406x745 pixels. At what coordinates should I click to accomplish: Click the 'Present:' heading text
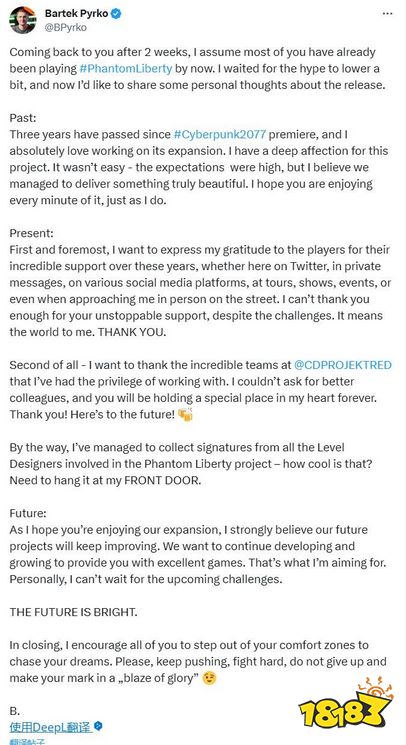tap(32, 233)
